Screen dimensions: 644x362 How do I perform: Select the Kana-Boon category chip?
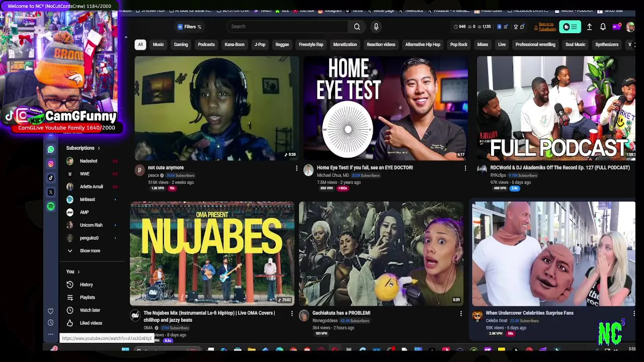point(234,45)
